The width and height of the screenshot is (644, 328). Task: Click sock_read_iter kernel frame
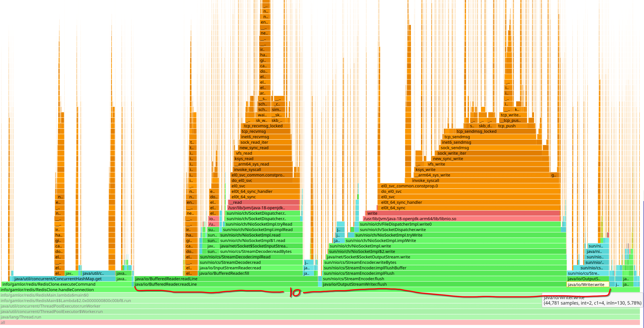click(265, 142)
